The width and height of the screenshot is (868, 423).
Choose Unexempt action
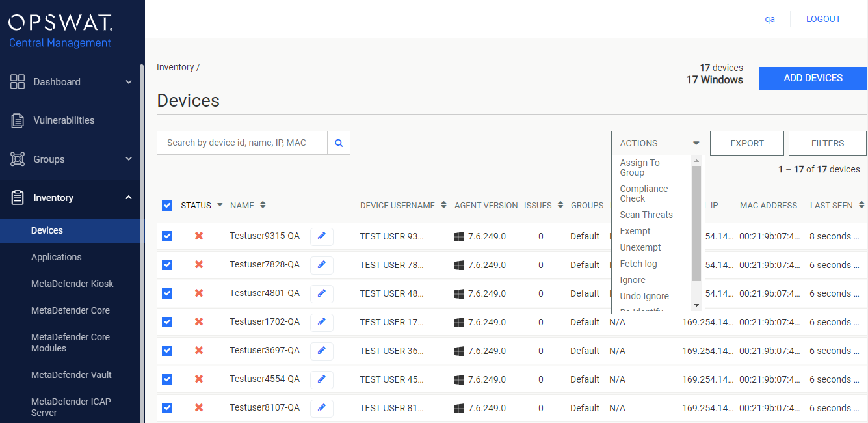point(640,247)
